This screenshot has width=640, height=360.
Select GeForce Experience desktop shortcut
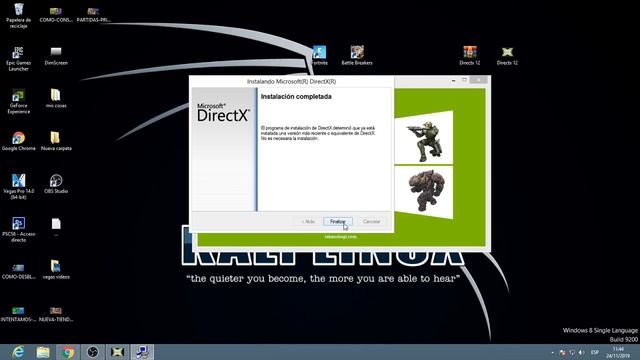[x=18, y=102]
